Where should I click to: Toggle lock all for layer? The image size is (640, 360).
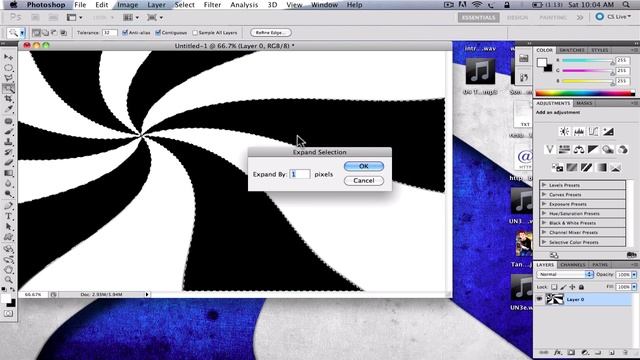(581, 287)
